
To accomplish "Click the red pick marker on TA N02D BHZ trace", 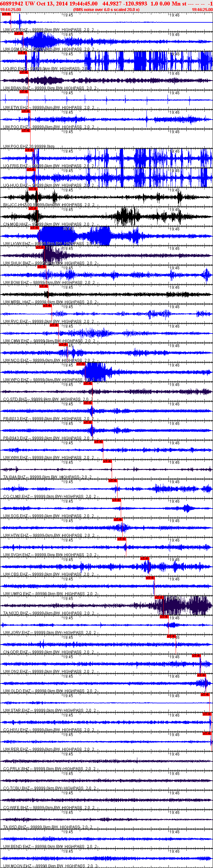I will pyautogui.click(x=159, y=597).
